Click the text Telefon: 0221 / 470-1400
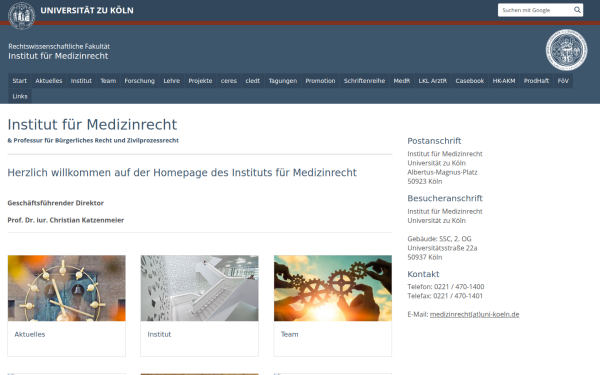 [x=446, y=287]
